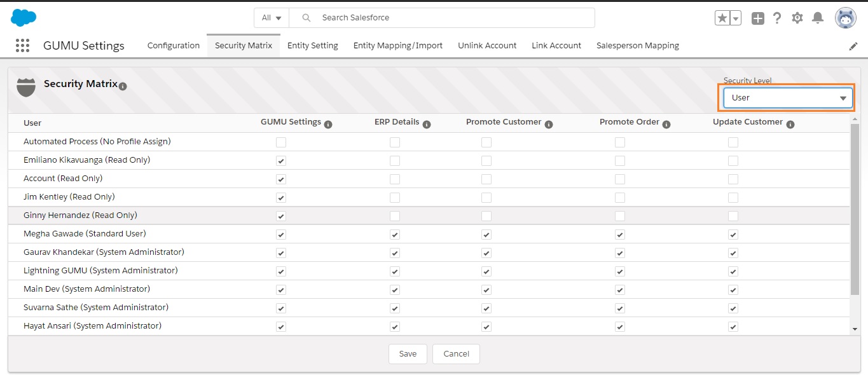
Task: Click the pencil edit navigation icon
Action: click(x=853, y=46)
